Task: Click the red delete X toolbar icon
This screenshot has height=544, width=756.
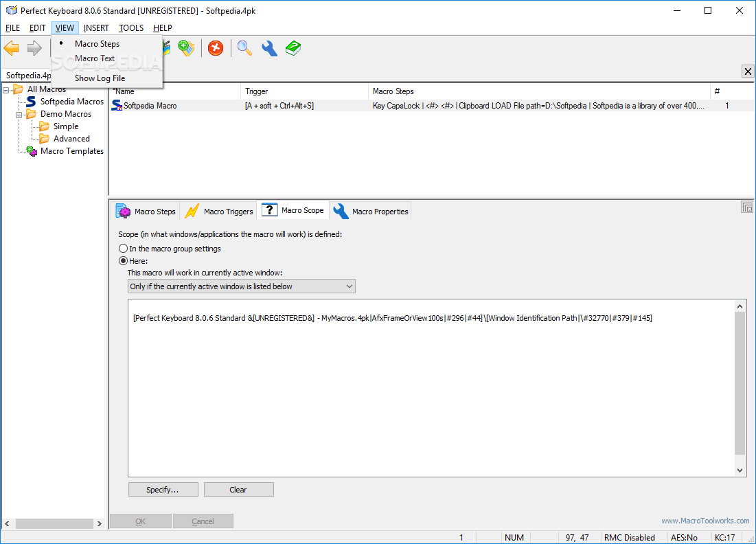Action: pyautogui.click(x=216, y=48)
